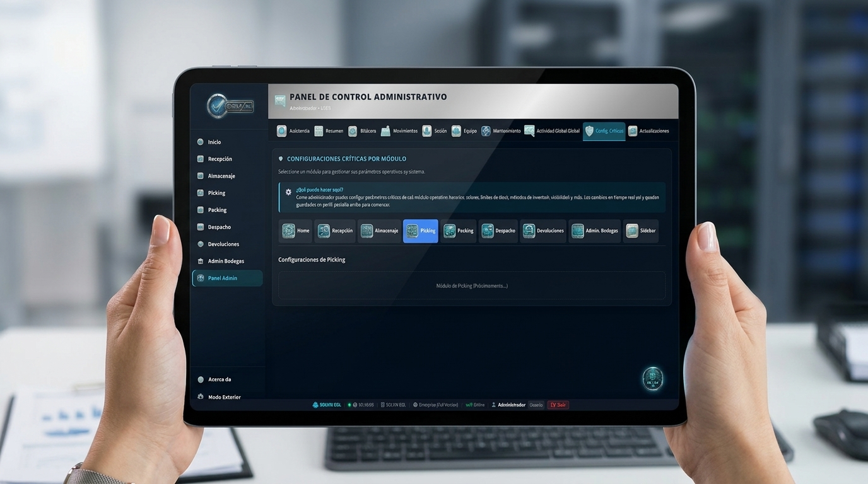Select the highlighted Picking module button
868x484 pixels.
(x=421, y=231)
